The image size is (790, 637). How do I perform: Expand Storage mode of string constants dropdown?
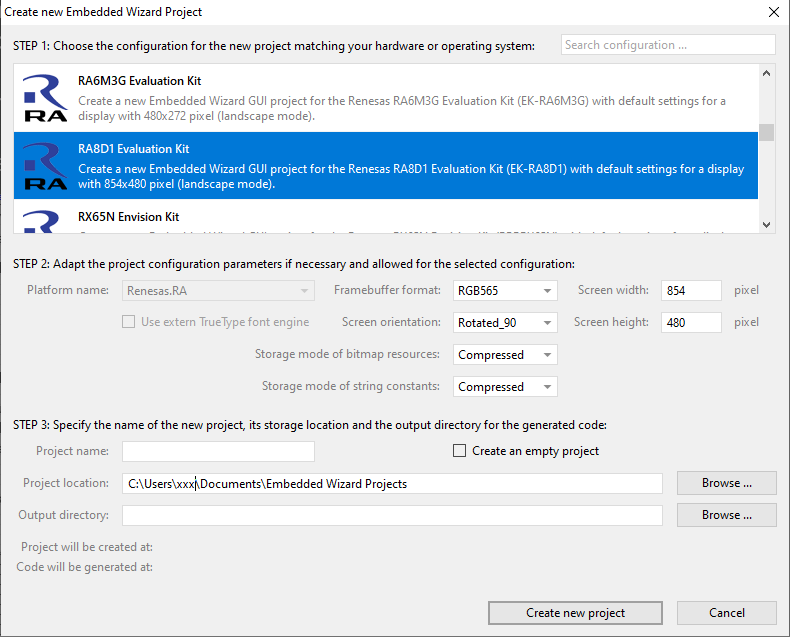click(505, 387)
